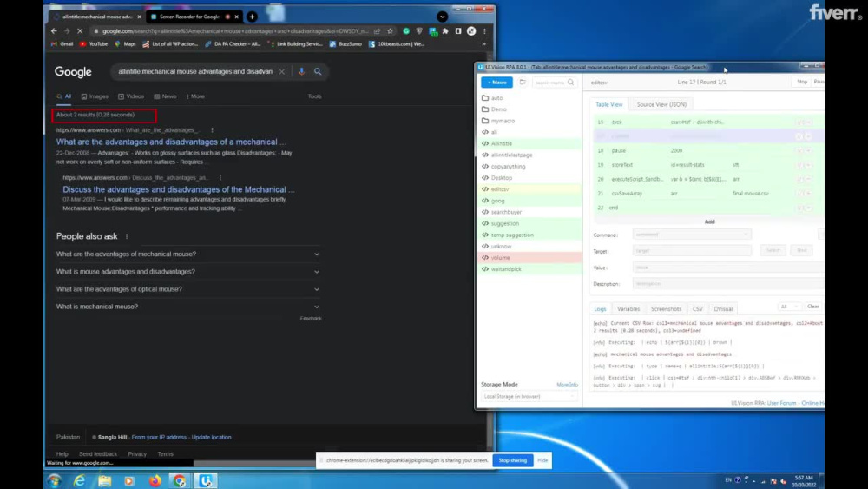
Task: Open the Screenshots tab
Action: (666, 309)
